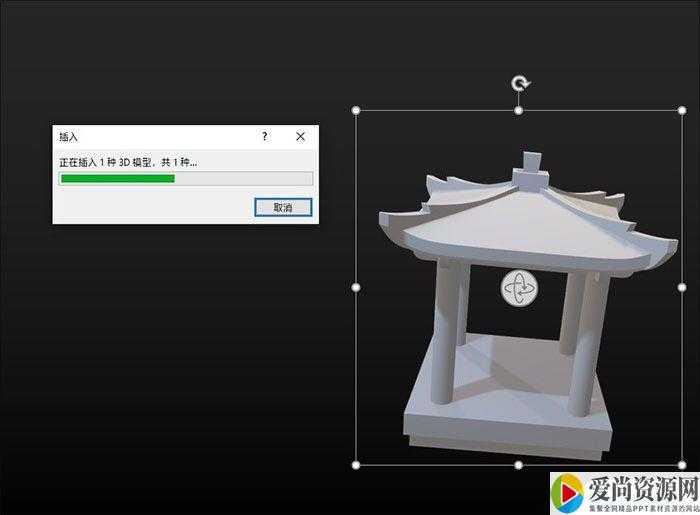Select the top-left resize handle of the model
Image resolution: width=700 pixels, height=515 pixels.
point(357,110)
